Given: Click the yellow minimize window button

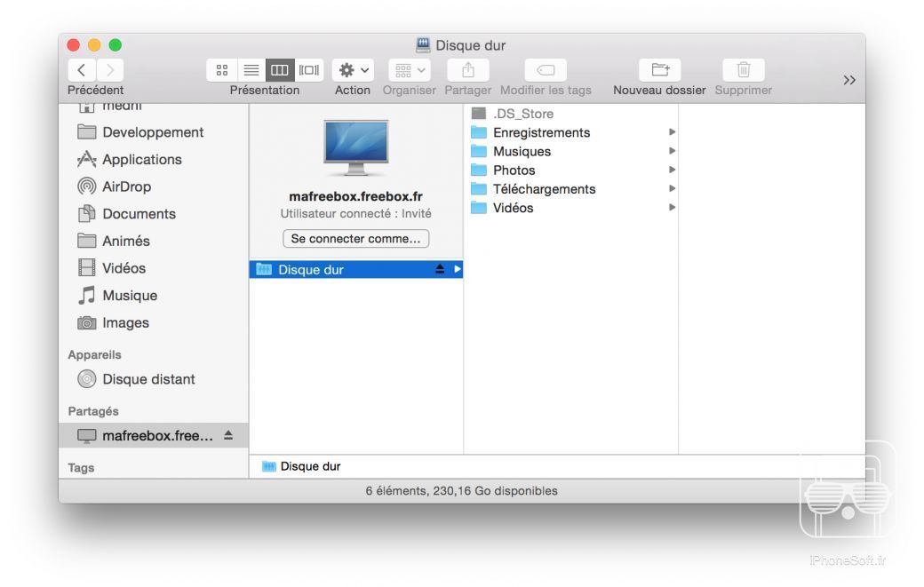Looking at the screenshot, I should 94,44.
